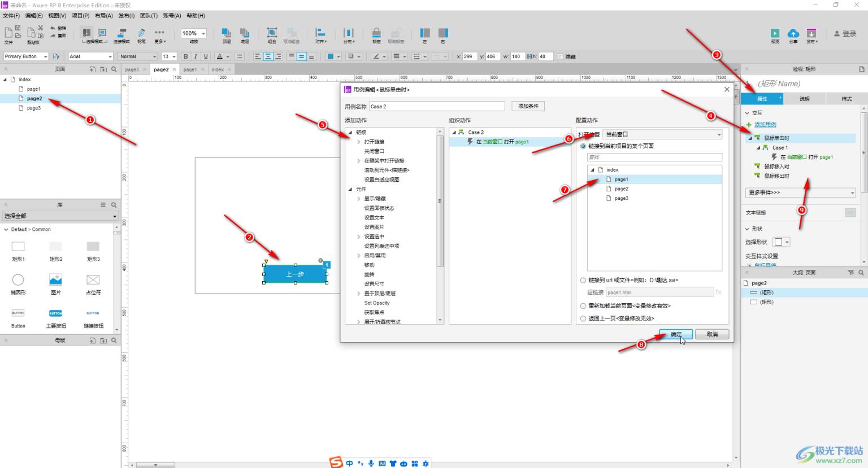Toggle Underline formatting
Screen dimensions: 868x468
(206, 56)
